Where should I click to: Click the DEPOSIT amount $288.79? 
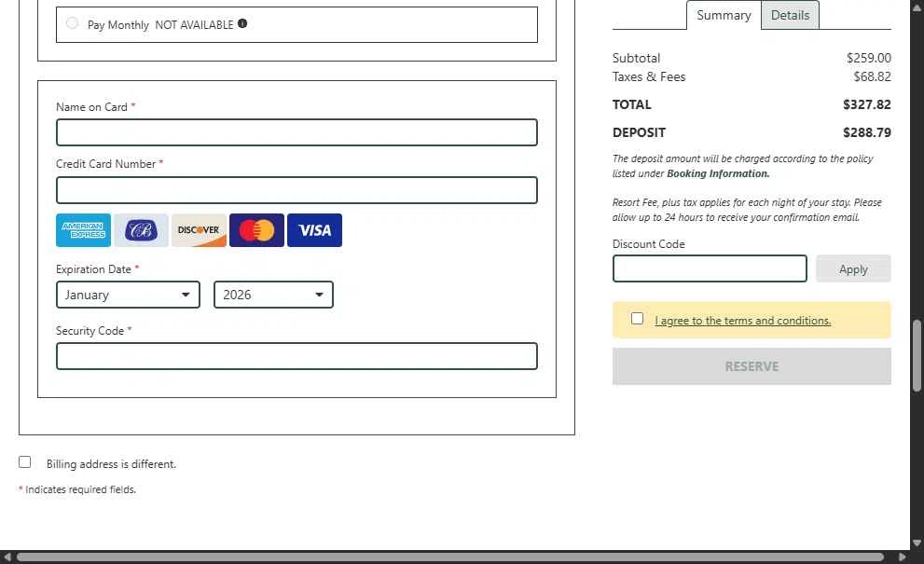[867, 132]
